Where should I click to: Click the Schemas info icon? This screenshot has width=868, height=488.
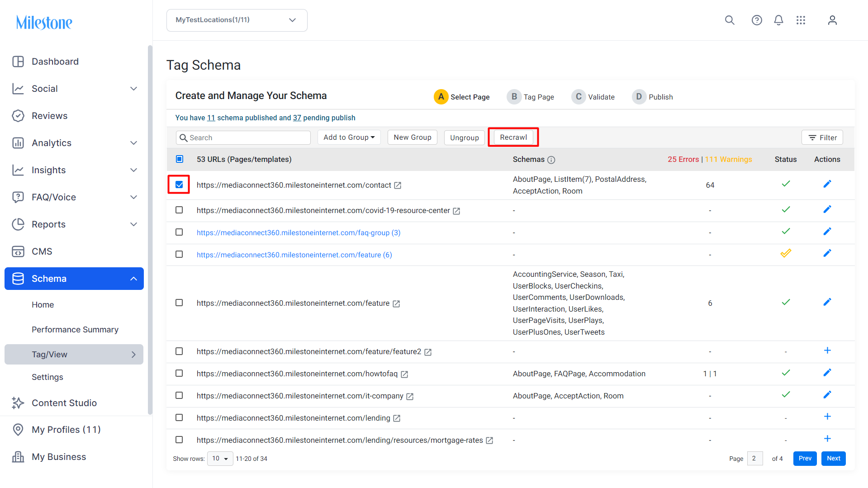tap(551, 160)
